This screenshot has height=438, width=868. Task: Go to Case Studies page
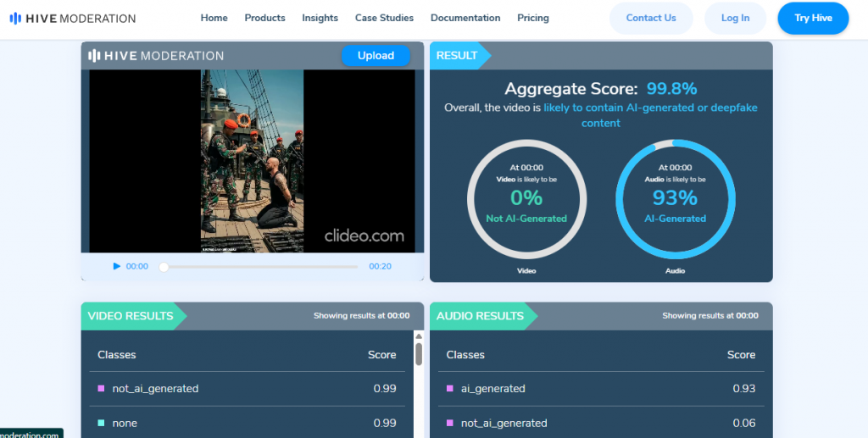point(384,18)
